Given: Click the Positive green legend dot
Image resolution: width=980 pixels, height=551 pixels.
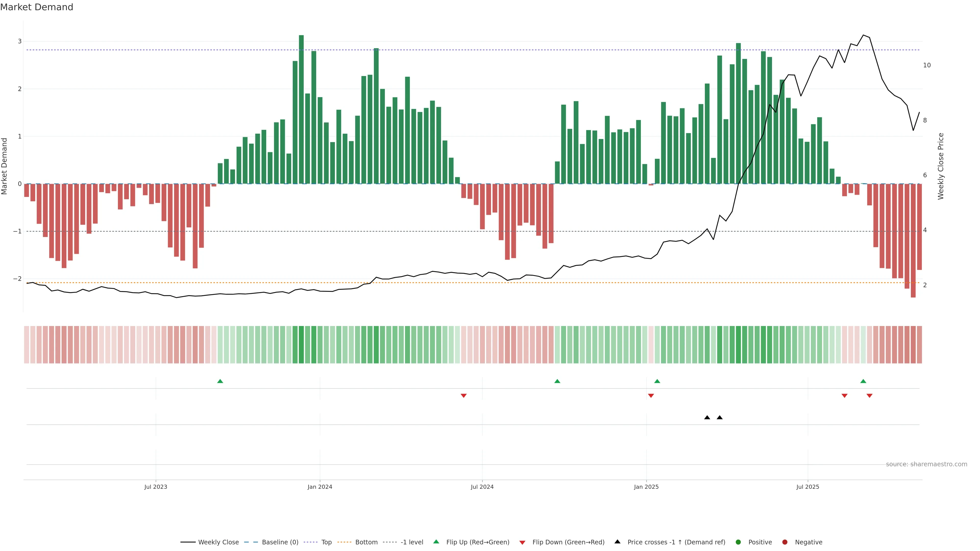Looking at the screenshot, I should pos(738,542).
